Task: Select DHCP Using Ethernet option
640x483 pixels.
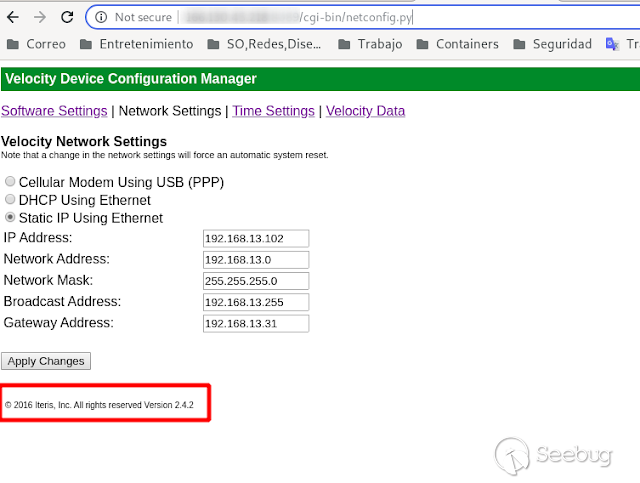Action: point(10,199)
